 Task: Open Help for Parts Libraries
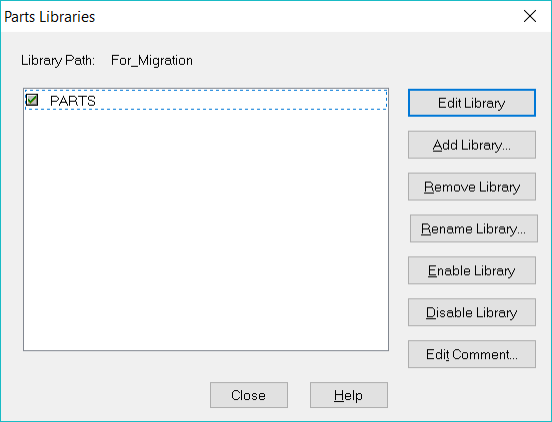(349, 395)
